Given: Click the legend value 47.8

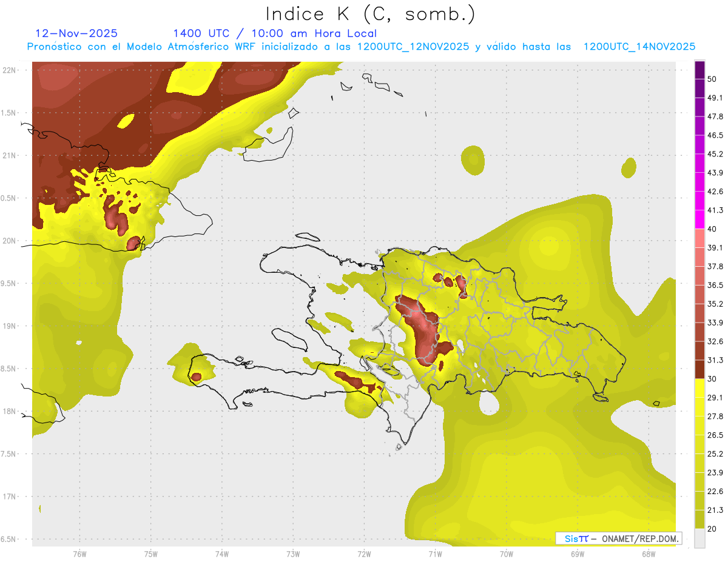Looking at the screenshot, I should pyautogui.click(x=715, y=116).
